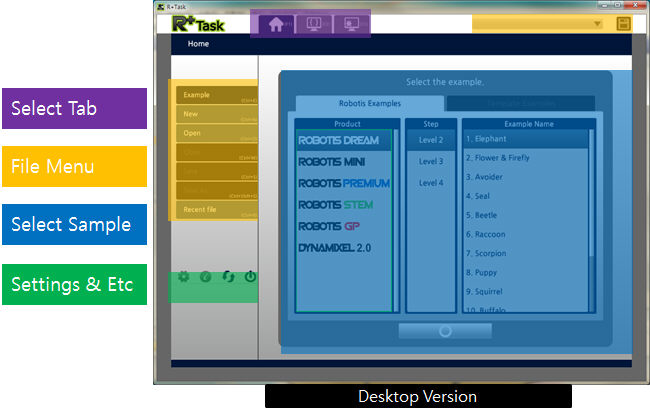The image size is (650, 415).
Task: Click the save icon beside the top dropdown
Action: (x=623, y=24)
